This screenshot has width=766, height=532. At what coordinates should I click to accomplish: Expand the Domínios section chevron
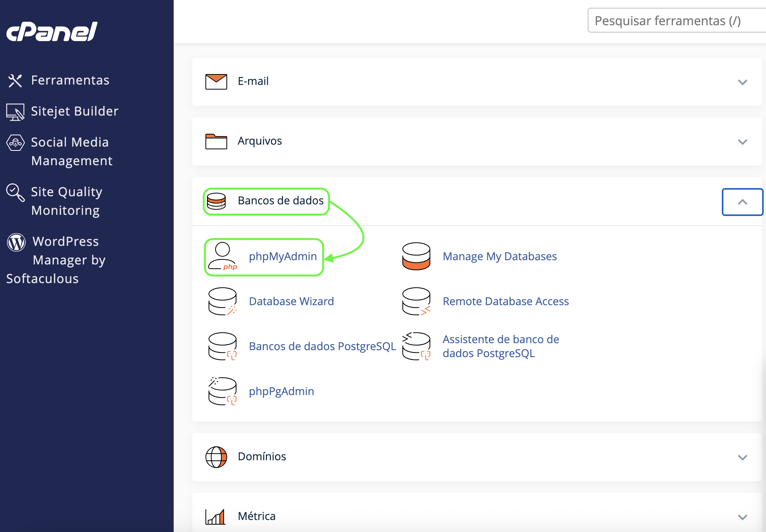point(742,458)
